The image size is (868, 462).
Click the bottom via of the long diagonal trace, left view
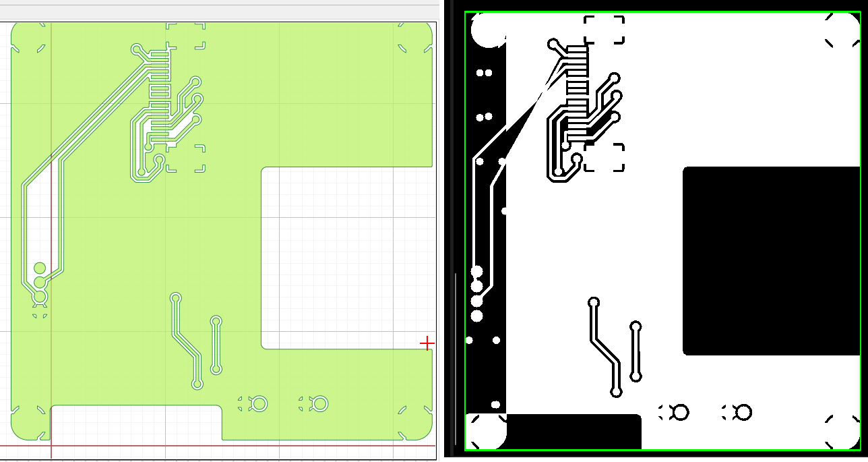pos(197,384)
